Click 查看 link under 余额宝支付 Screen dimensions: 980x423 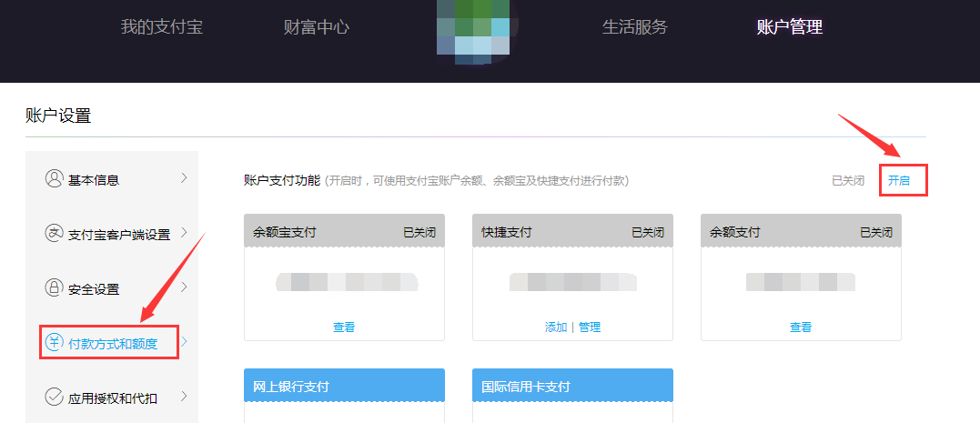[344, 327]
